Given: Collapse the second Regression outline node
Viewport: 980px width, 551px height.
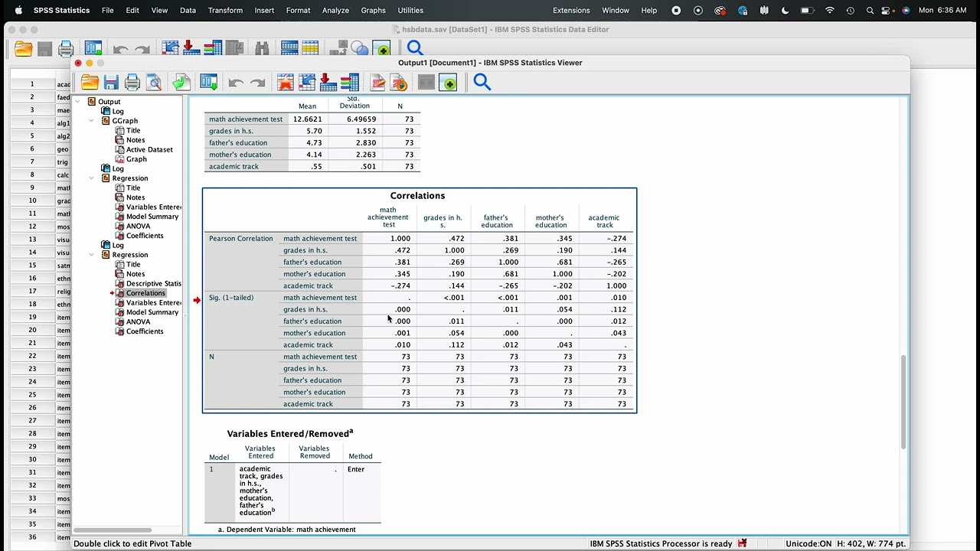Looking at the screenshot, I should [92, 255].
